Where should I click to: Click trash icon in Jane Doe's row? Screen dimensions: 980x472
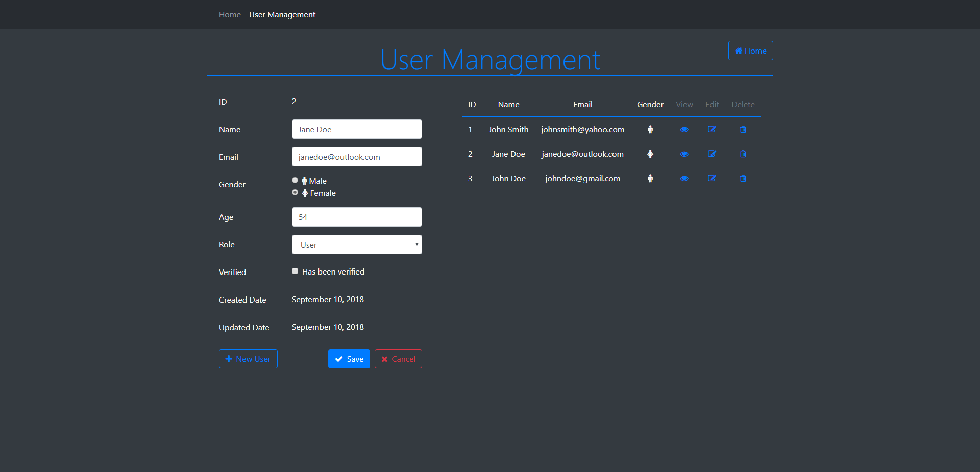743,154
